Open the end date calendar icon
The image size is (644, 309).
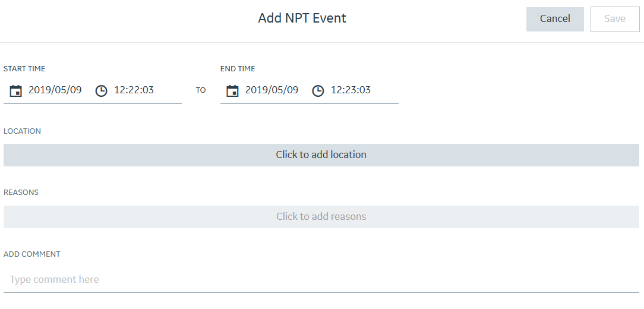[232, 91]
